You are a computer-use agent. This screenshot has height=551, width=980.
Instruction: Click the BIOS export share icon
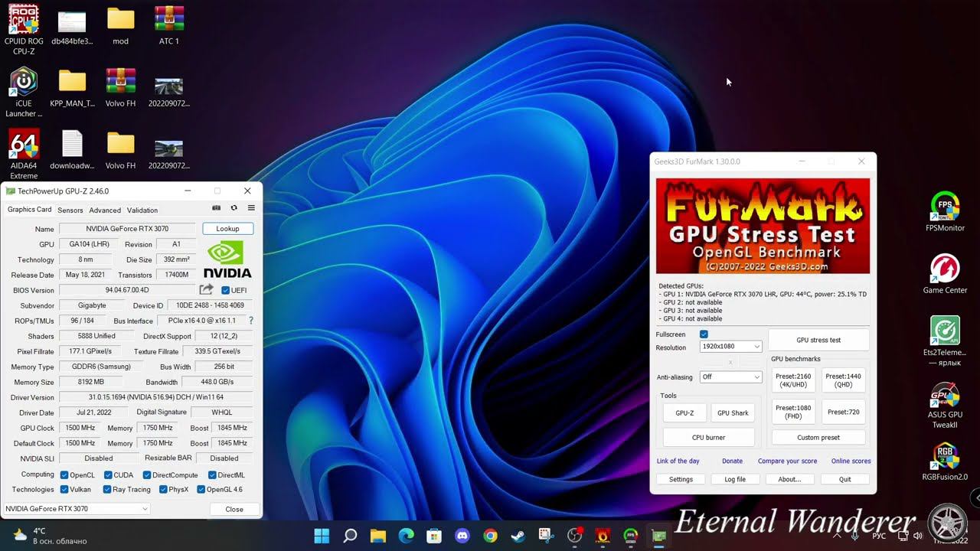pyautogui.click(x=206, y=290)
